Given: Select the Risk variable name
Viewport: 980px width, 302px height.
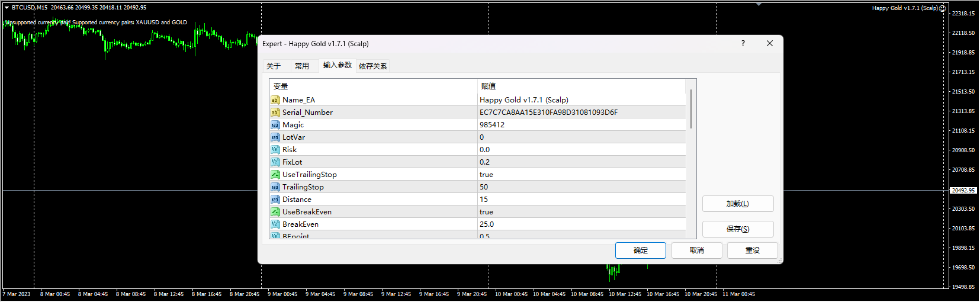Looking at the screenshot, I should pos(290,150).
